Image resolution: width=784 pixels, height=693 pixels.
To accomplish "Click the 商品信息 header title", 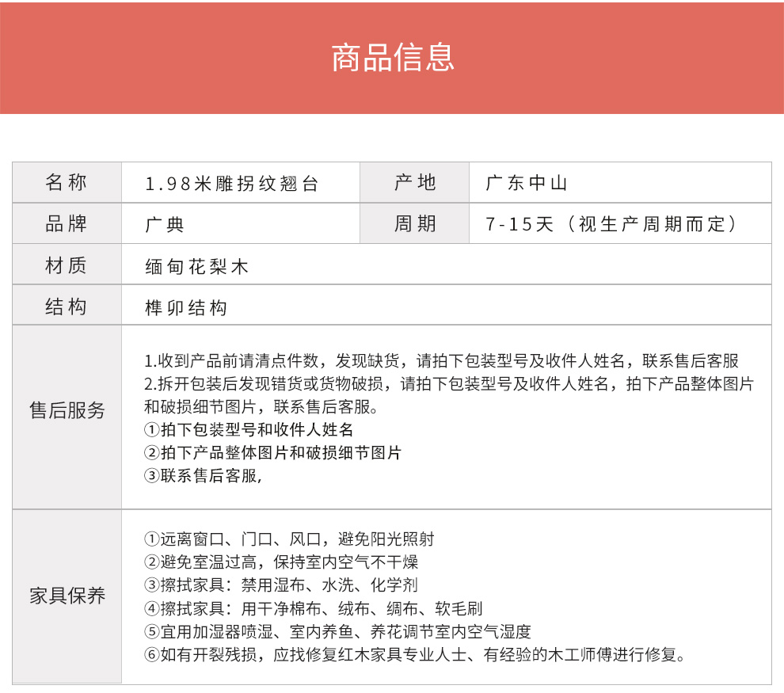I will click(392, 58).
